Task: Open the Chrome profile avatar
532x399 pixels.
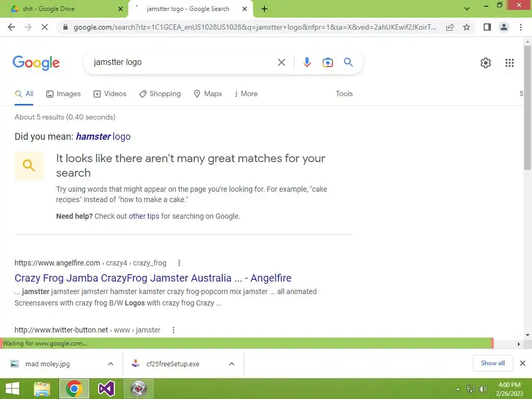Action: pyautogui.click(x=504, y=27)
